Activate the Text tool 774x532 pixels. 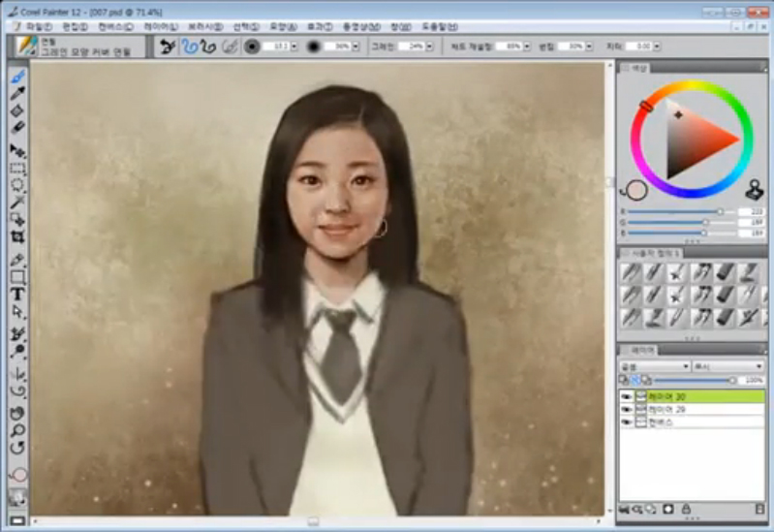[x=17, y=294]
